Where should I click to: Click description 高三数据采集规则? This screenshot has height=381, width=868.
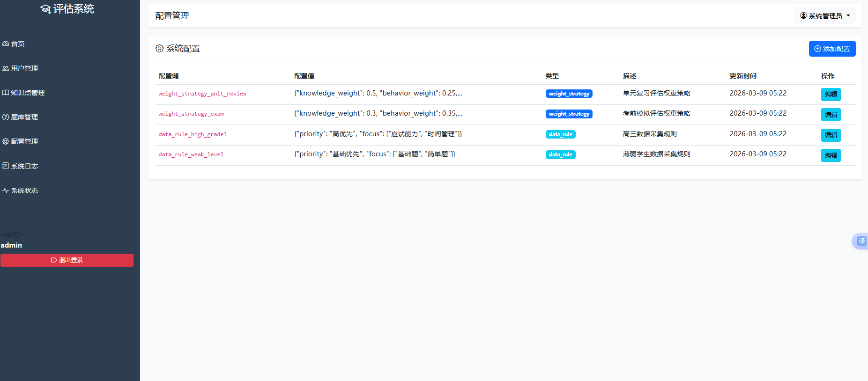click(x=650, y=134)
